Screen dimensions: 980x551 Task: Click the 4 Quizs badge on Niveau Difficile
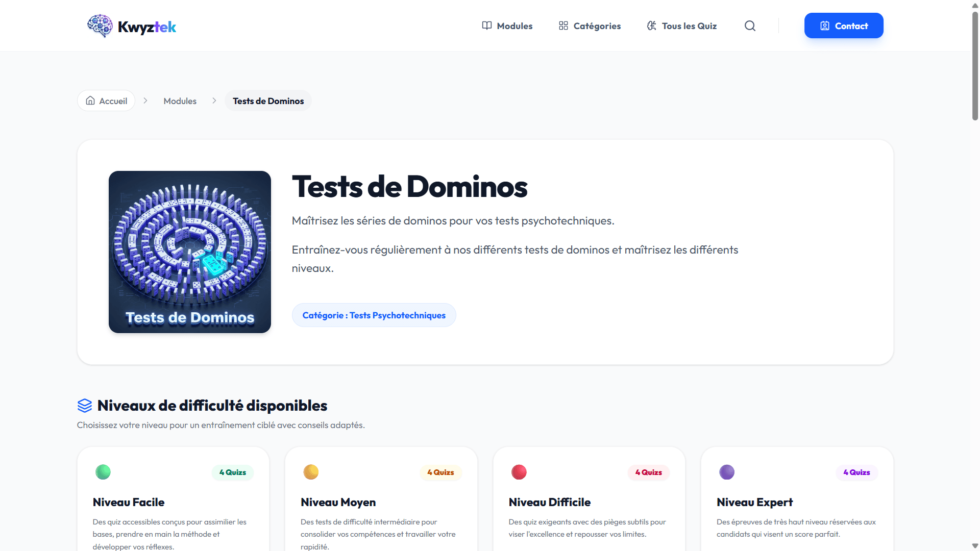pos(649,472)
